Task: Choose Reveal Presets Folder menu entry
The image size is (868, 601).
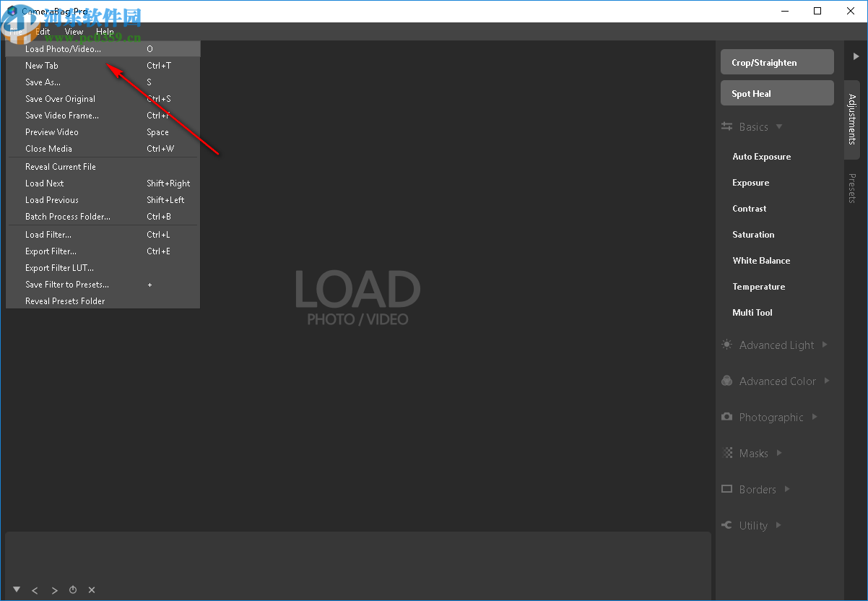Action: [103, 301]
